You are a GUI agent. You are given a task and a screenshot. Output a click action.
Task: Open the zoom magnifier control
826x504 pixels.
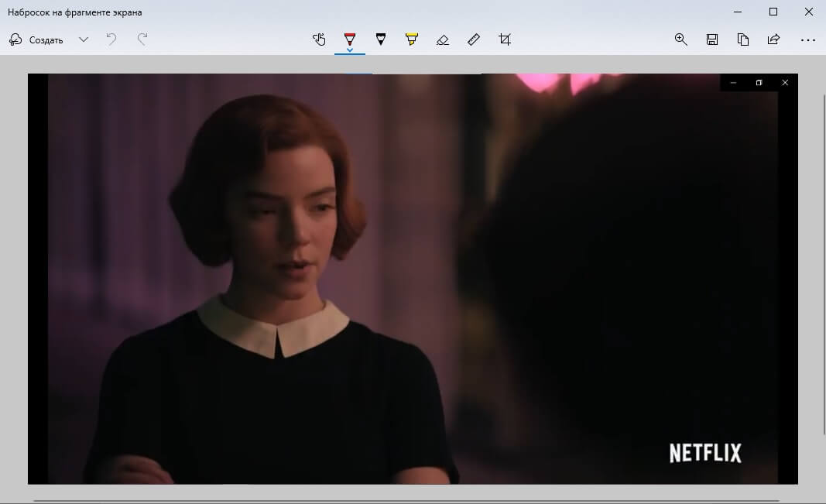681,39
